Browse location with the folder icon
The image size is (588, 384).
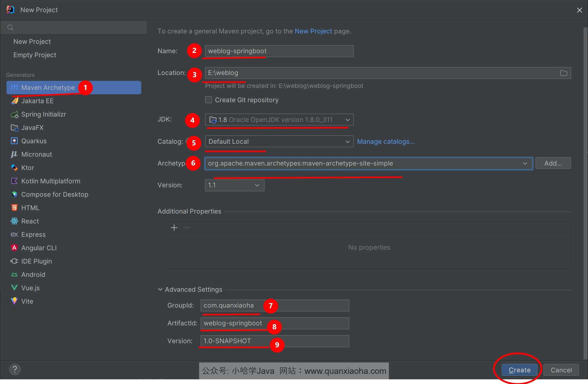(563, 73)
